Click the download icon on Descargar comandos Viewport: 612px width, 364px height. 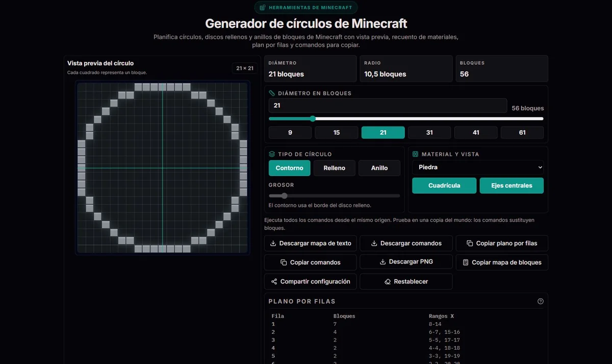click(374, 243)
